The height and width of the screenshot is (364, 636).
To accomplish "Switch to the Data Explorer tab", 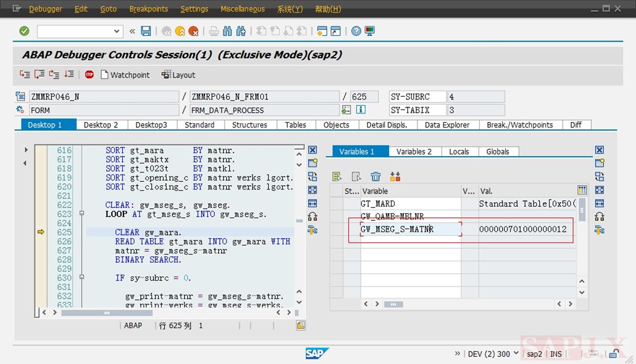I will pyautogui.click(x=447, y=125).
